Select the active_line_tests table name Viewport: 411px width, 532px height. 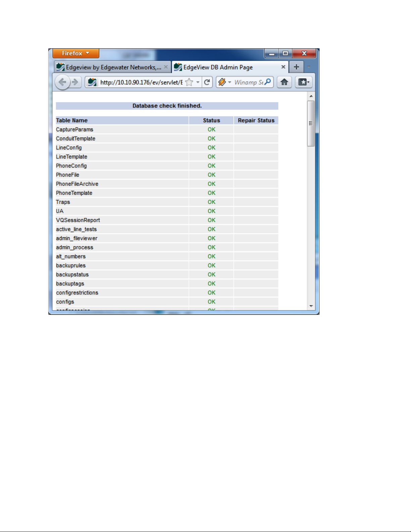click(x=76, y=229)
